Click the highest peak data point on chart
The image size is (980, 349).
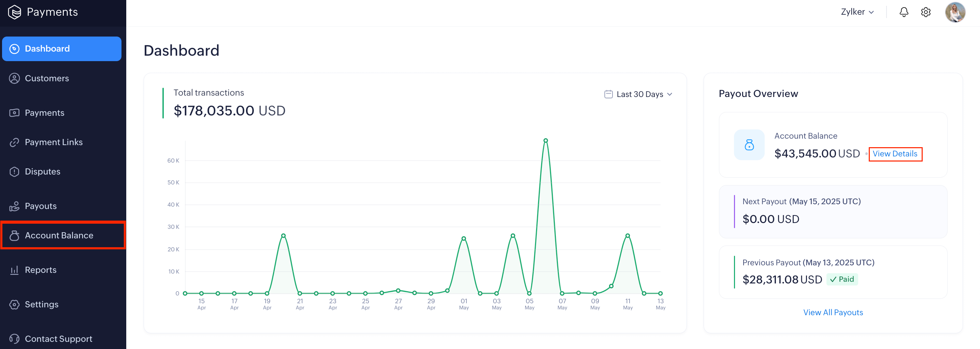546,141
